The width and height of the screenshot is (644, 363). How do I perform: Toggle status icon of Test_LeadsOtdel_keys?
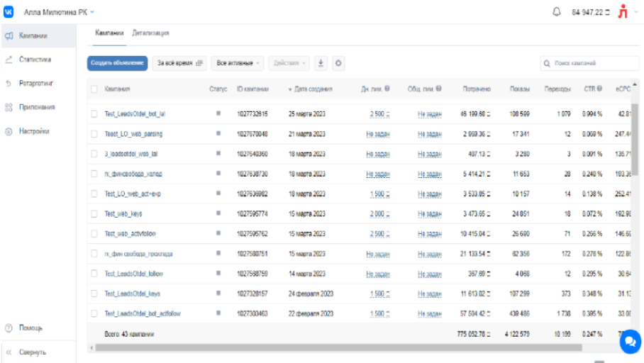pyautogui.click(x=218, y=294)
